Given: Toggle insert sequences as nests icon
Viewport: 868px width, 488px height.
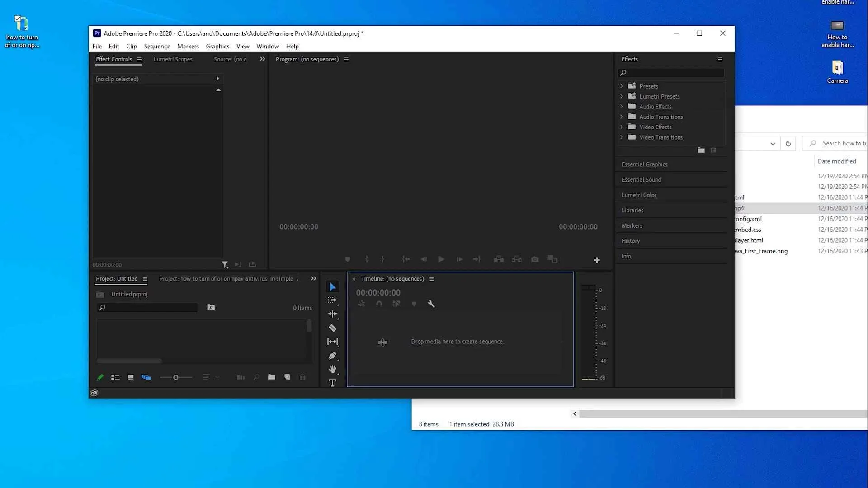Looking at the screenshot, I should click(x=362, y=304).
